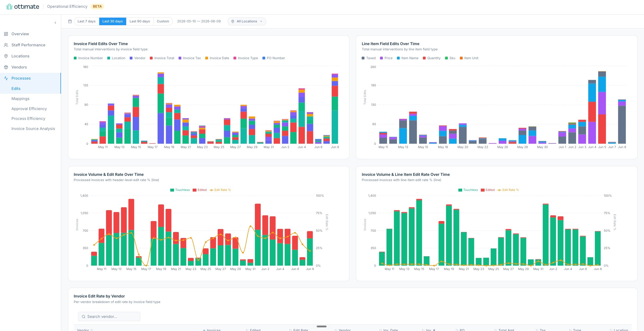Collapse the sidebar with chevron icon

[x=55, y=23]
